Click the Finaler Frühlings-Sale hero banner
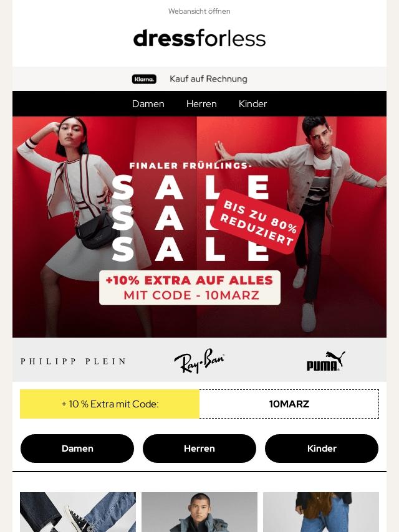The height and width of the screenshot is (532, 399). tap(199, 227)
